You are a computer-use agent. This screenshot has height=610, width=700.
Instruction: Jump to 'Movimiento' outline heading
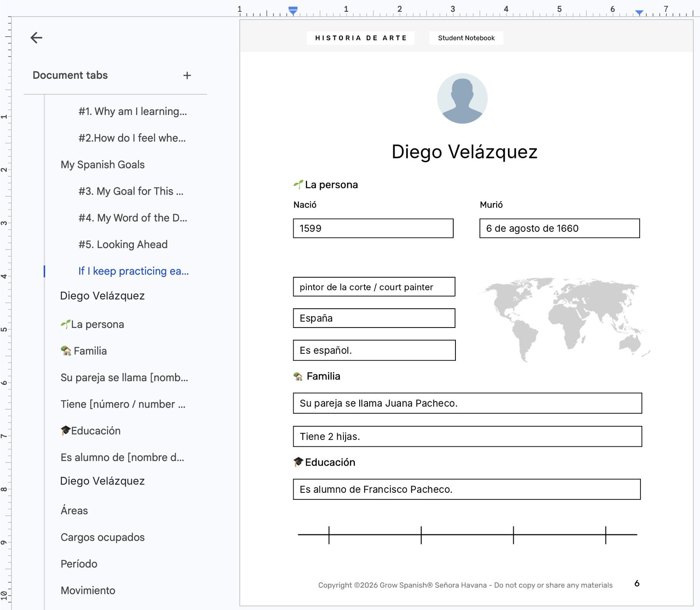pyautogui.click(x=88, y=591)
